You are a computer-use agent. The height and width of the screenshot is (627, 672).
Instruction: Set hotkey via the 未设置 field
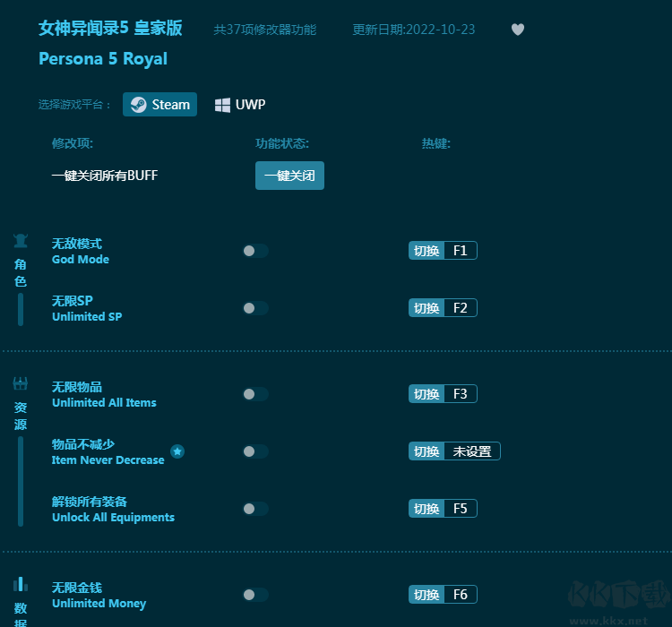[x=472, y=451]
